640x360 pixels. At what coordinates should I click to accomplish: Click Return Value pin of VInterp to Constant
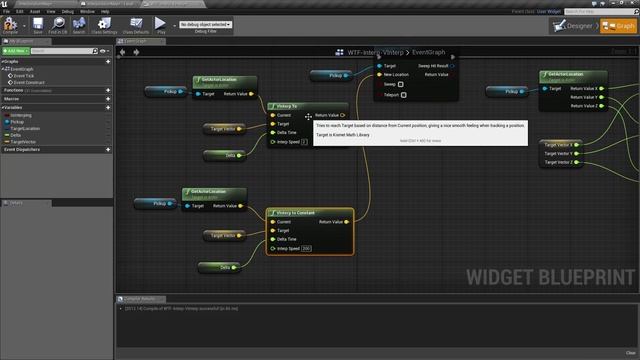pos(347,222)
